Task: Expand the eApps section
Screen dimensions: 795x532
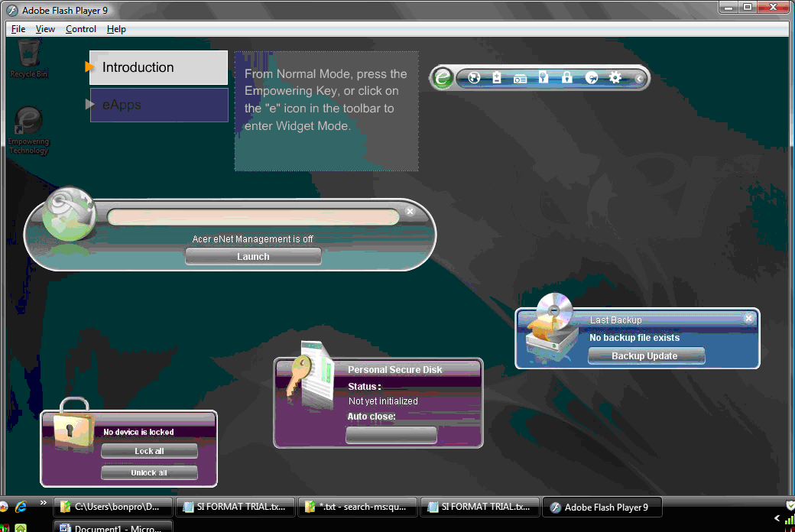Action: point(158,105)
